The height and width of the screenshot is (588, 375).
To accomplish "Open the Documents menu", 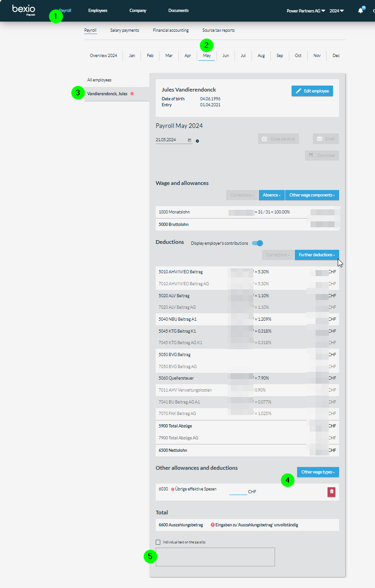I will [x=178, y=11].
